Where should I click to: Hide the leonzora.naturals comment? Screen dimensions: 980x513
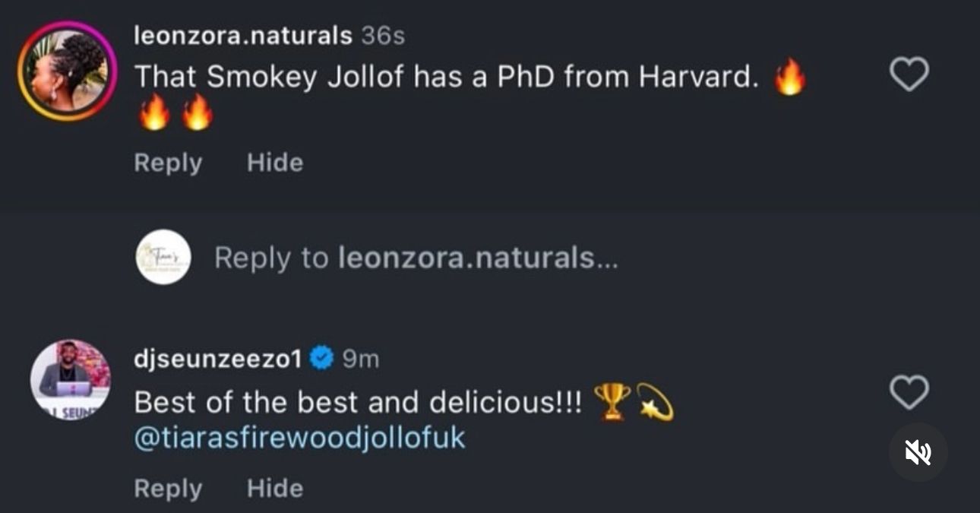tap(275, 163)
